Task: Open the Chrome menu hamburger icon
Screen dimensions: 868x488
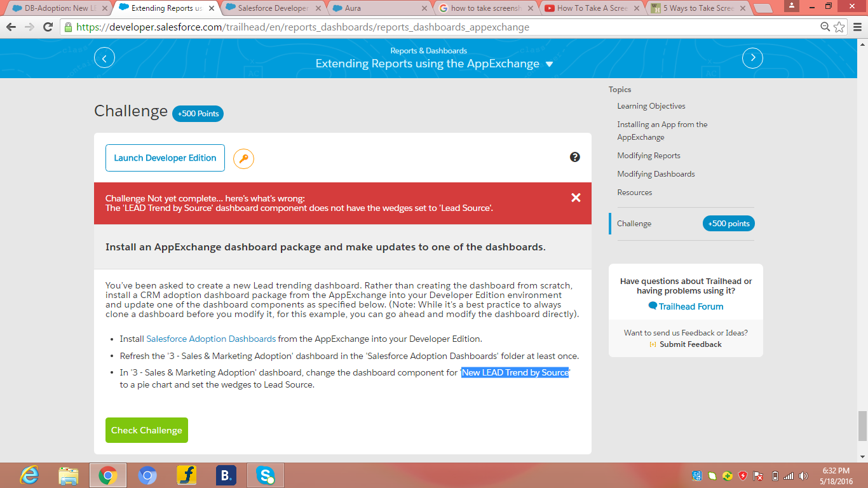Action: click(x=857, y=27)
